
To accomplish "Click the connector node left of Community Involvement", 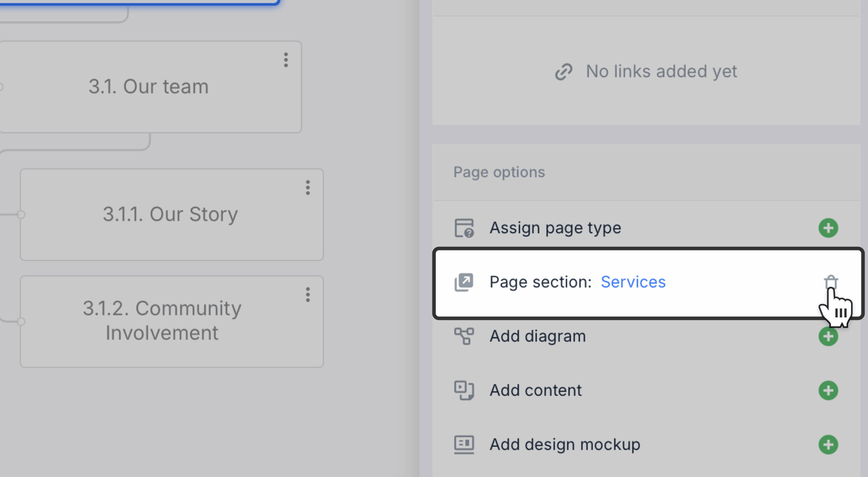I will click(x=21, y=321).
